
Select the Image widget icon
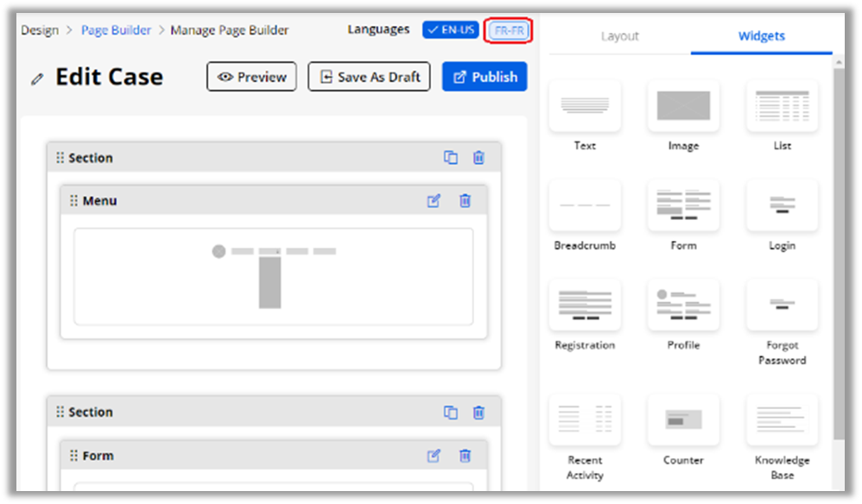[x=683, y=105]
